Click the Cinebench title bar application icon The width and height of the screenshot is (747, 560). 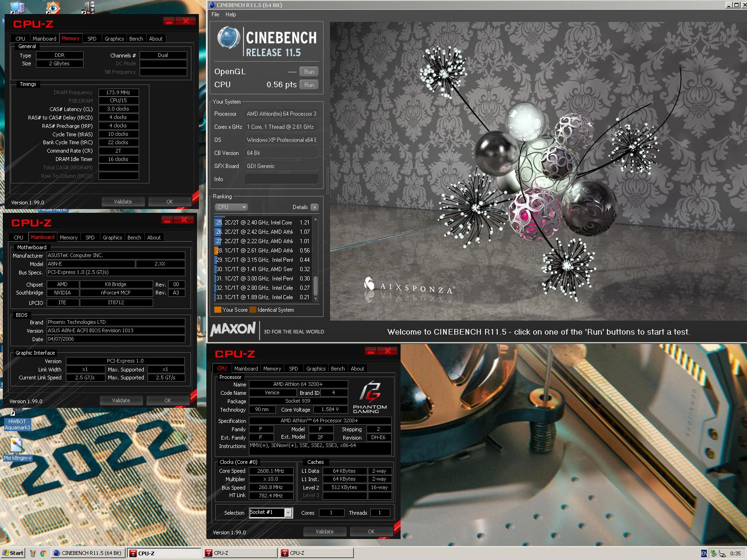212,5
